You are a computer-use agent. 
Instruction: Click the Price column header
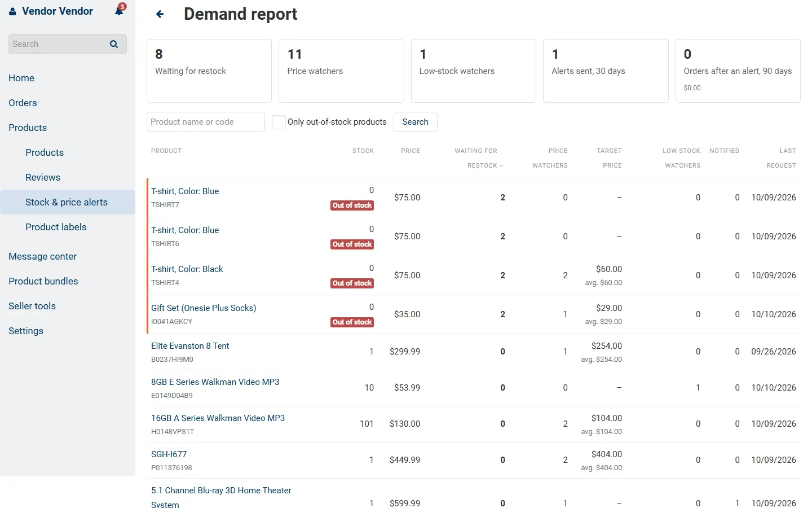point(411,151)
